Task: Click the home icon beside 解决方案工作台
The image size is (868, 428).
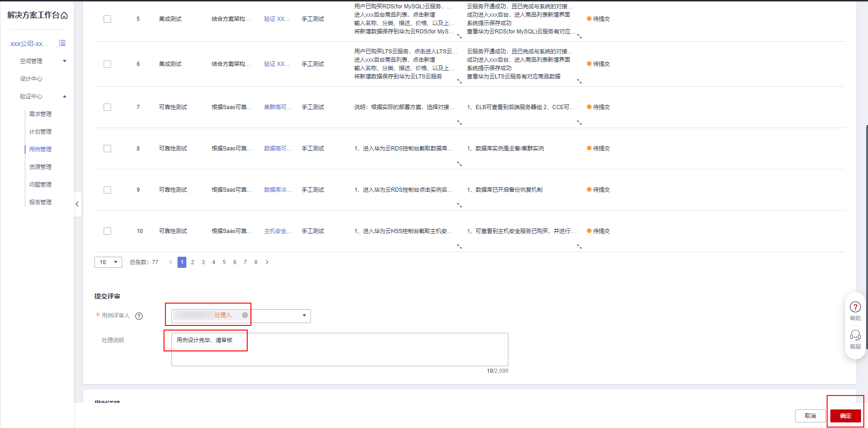Action: click(x=64, y=15)
